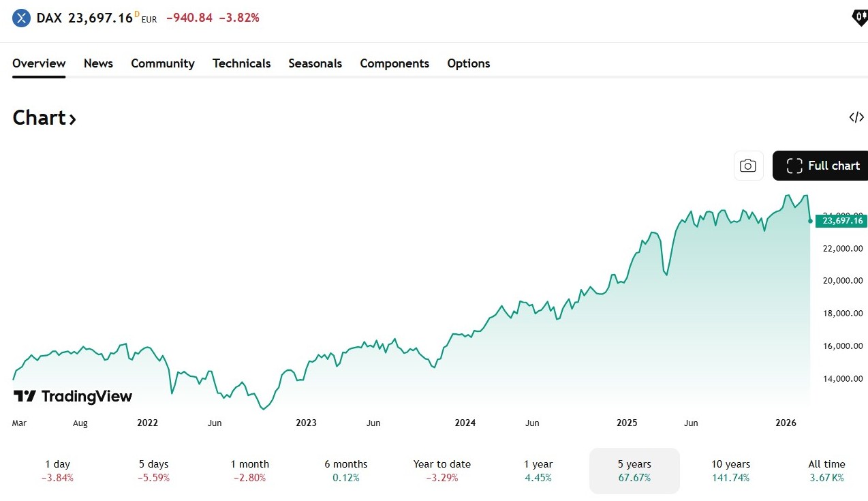Viewport: 868px width, 501px height.
Task: Click the 16,000.00 axis label
Action: [843, 346]
